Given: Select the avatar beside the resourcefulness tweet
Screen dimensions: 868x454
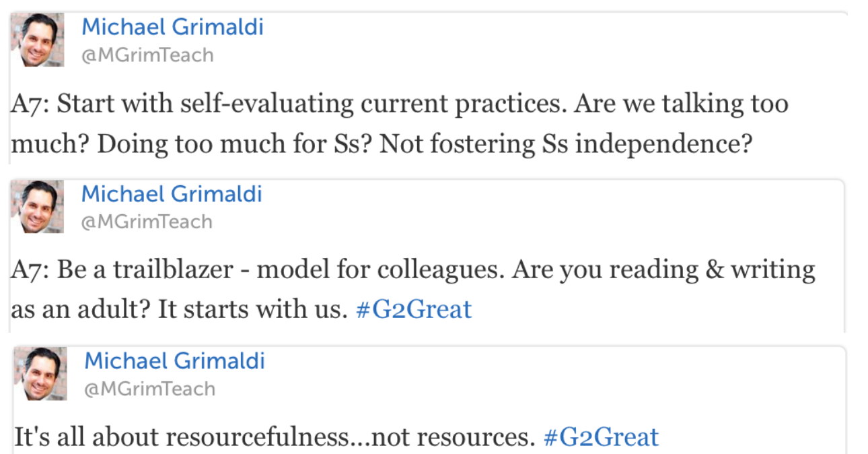Looking at the screenshot, I should pos(40,374).
